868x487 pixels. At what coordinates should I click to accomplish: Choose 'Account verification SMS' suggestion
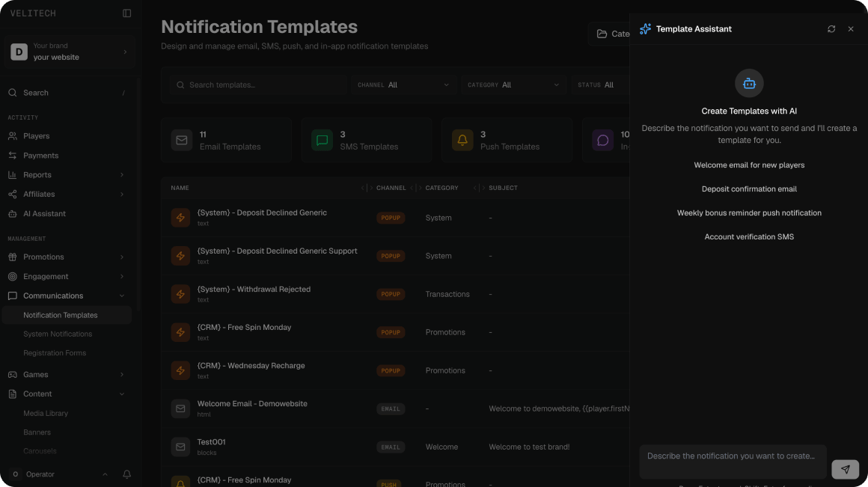[749, 237]
